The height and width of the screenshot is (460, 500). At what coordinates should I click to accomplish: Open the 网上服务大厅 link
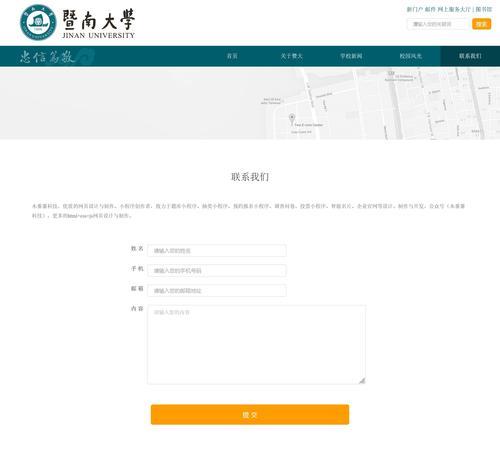(x=454, y=9)
